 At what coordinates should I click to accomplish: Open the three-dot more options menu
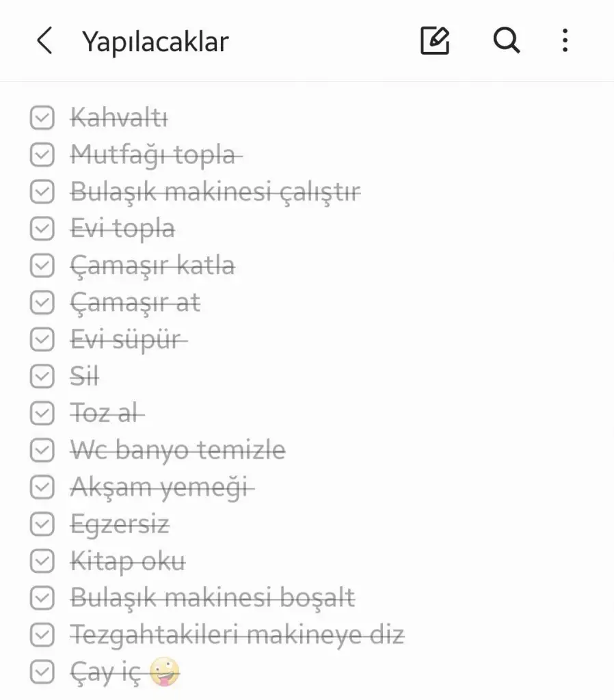click(565, 41)
